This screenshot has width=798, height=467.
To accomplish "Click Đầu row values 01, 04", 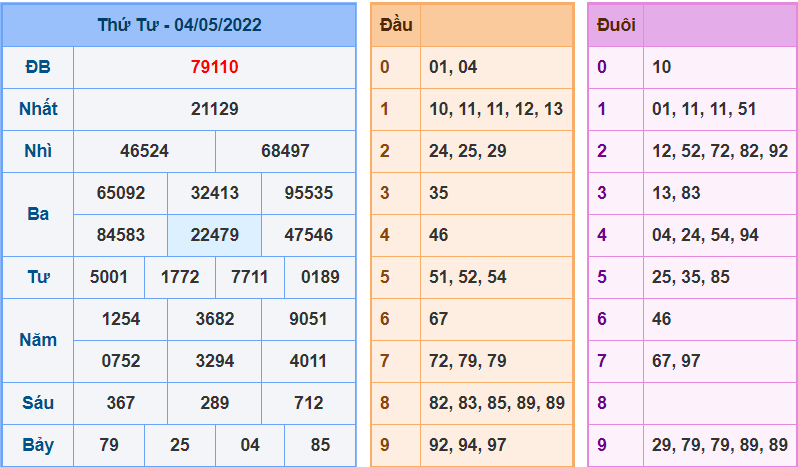I will [x=453, y=67].
